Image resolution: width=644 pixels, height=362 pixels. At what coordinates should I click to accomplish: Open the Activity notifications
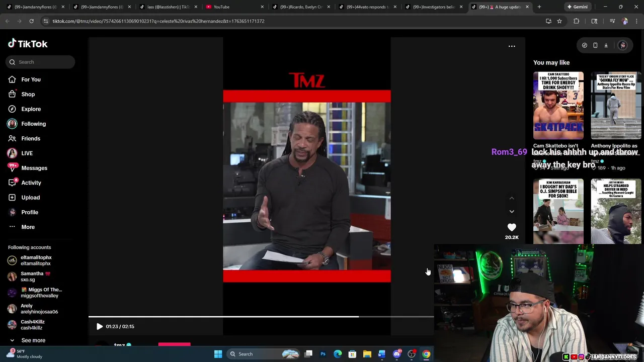25,183
